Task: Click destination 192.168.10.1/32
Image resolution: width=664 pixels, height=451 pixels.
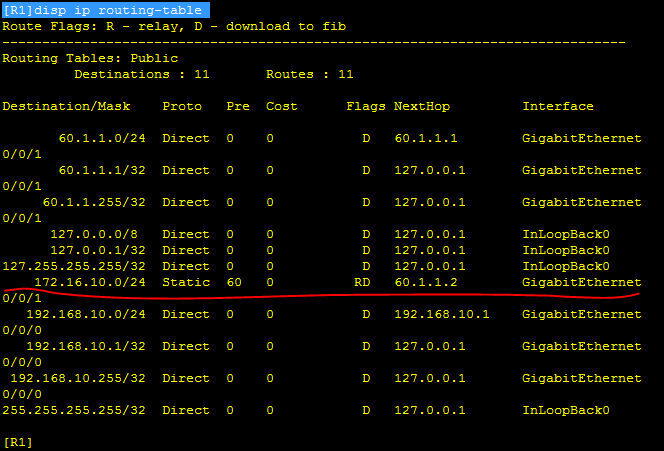Action: point(86,346)
